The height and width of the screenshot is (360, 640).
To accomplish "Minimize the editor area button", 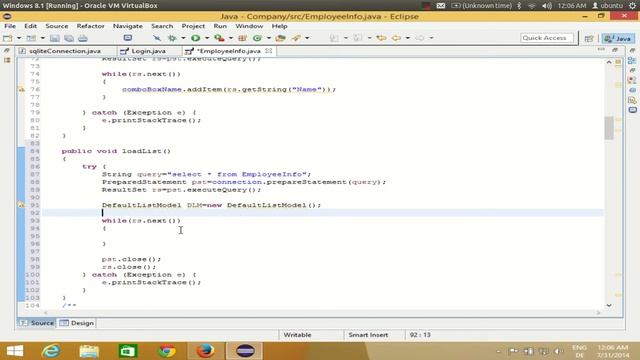I will [x=601, y=50].
